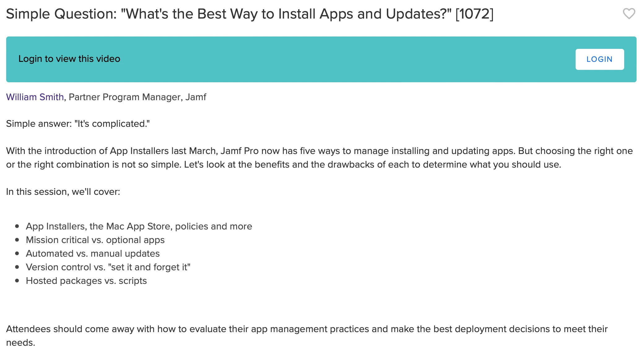Click the "Simple answer: It's complicated" line
644x355 pixels.
coord(78,124)
